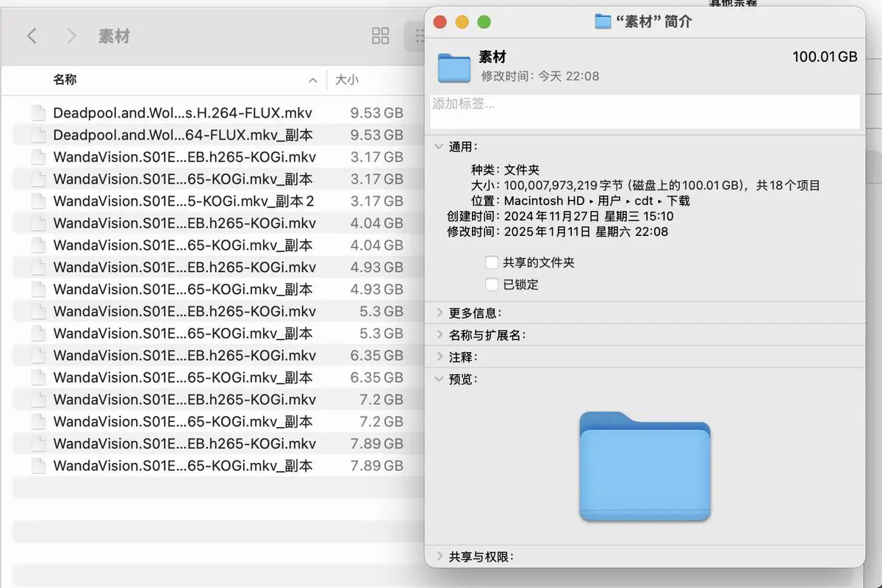Collapse the 通用 section
The image size is (882, 588).
pos(439,147)
